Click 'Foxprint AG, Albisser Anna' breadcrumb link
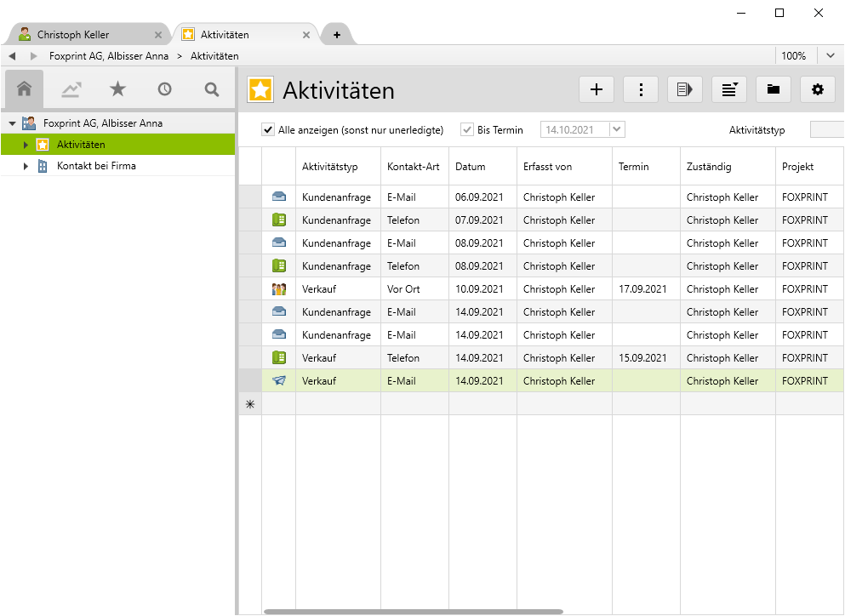The height and width of the screenshot is (616, 845). click(109, 56)
